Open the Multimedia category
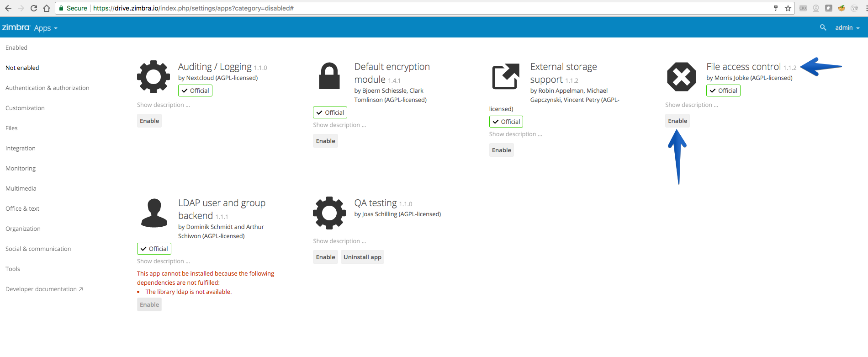This screenshot has height=357, width=868. [x=21, y=188]
